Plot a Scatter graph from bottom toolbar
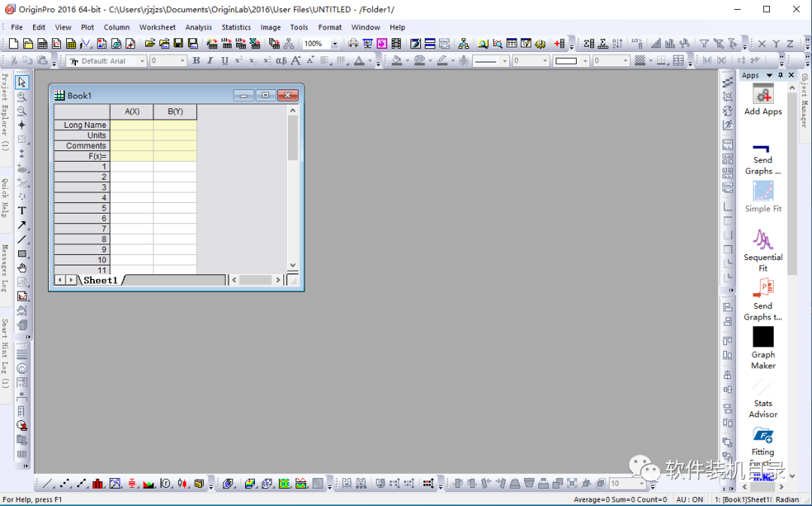The height and width of the screenshot is (506, 812). [65, 483]
